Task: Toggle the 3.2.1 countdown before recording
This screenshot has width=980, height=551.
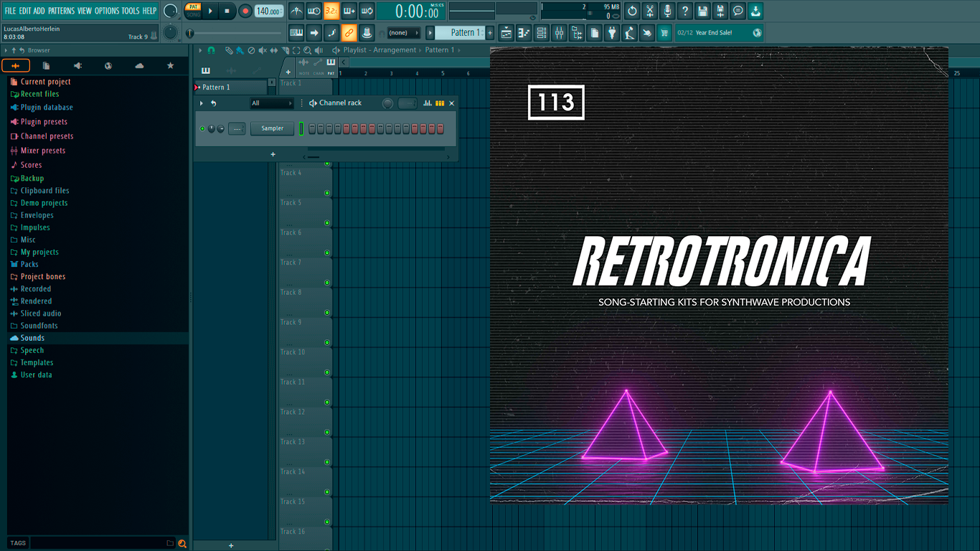Action: pyautogui.click(x=331, y=11)
